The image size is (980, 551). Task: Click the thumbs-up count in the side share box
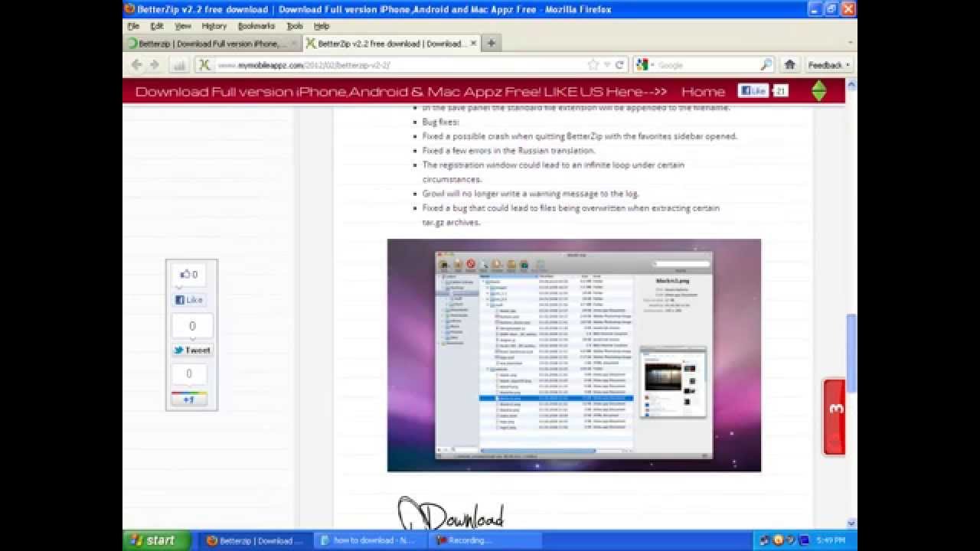click(x=188, y=274)
